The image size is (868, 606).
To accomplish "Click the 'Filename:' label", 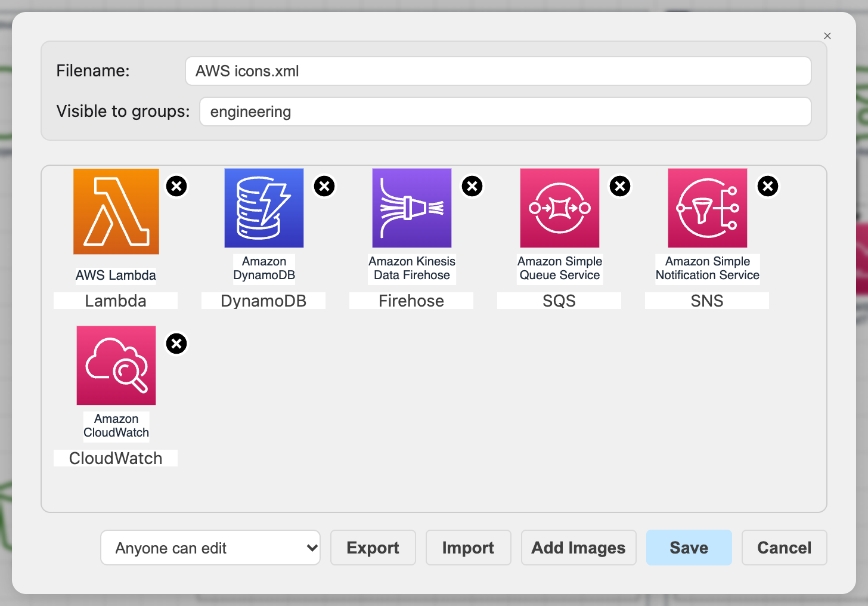I will pos(93,71).
